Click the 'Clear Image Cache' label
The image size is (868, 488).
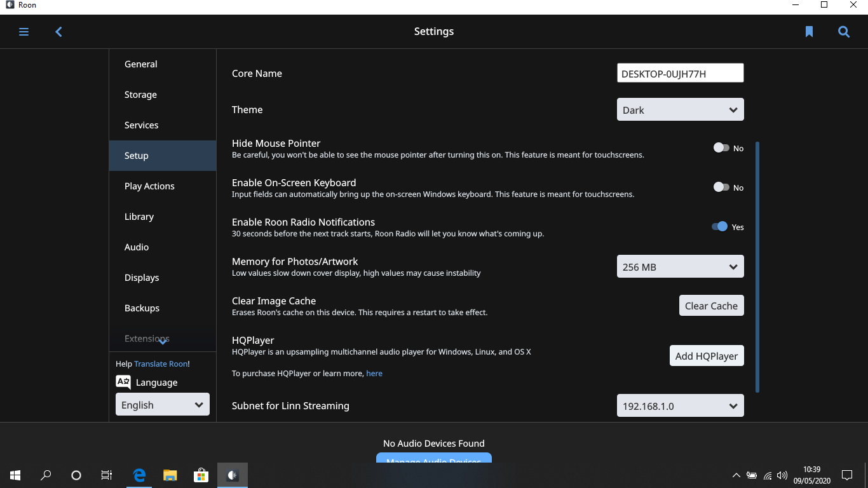coord(274,301)
